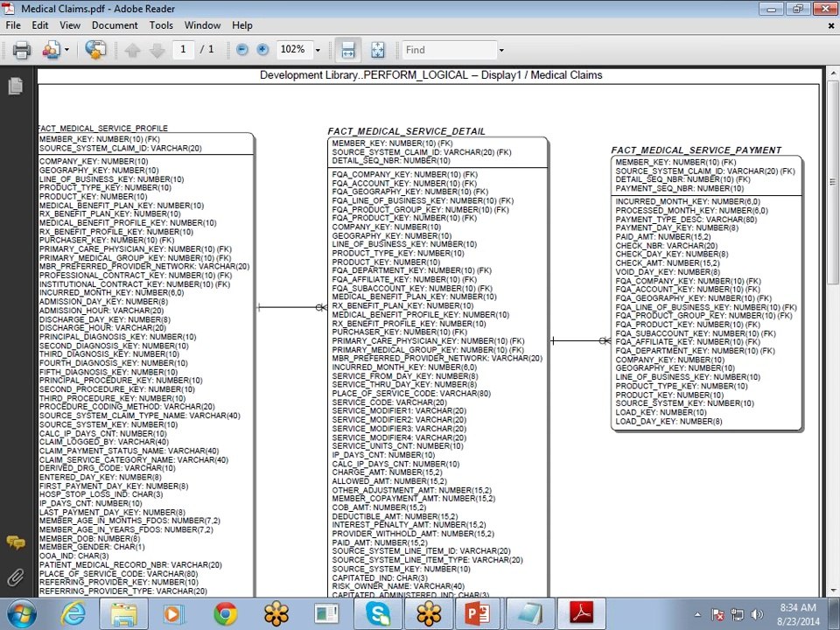The width and height of the screenshot is (840, 630).
Task: Go to previous page arrow
Action: click(x=132, y=51)
